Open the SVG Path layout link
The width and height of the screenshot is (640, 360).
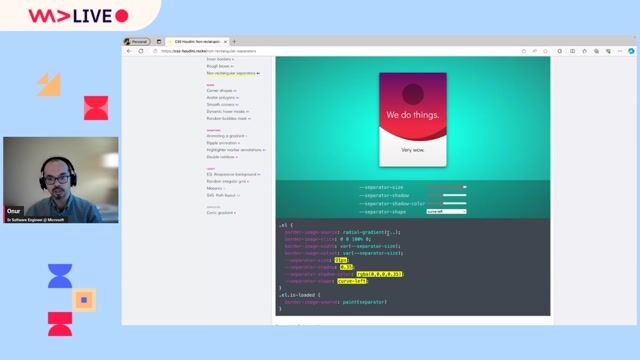coord(223,196)
